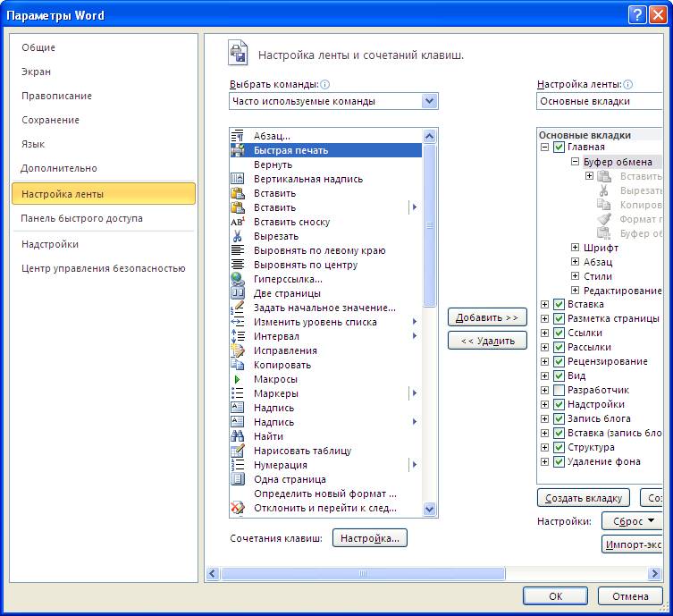
Task: Click the globe icon for Гиперссылка
Action: pos(238,279)
